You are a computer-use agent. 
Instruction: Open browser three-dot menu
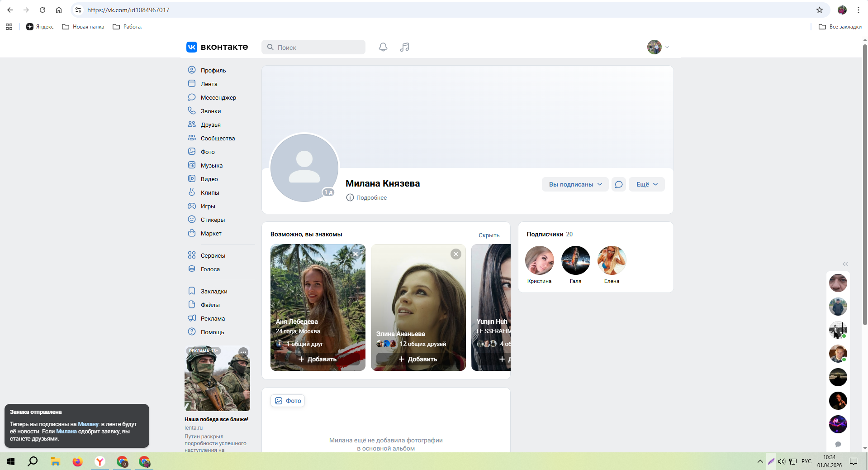click(x=858, y=10)
